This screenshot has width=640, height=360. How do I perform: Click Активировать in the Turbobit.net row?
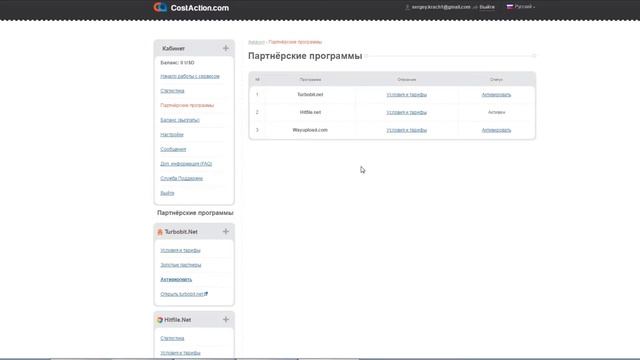496,95
